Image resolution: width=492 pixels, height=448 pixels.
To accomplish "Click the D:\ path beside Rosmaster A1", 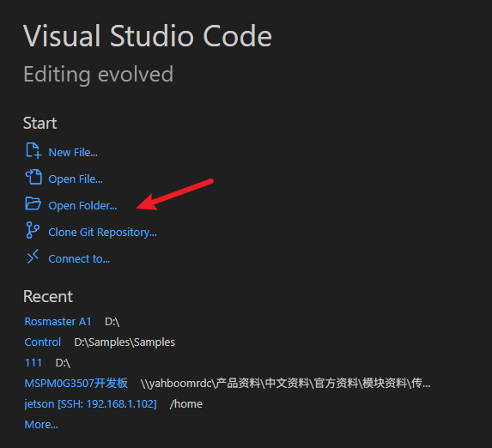I will (112, 322).
